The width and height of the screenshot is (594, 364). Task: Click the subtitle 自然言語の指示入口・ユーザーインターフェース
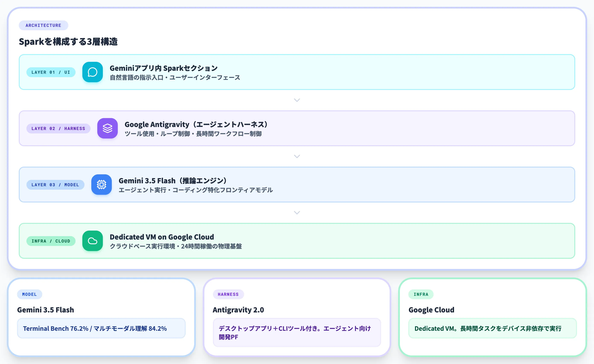175,78
